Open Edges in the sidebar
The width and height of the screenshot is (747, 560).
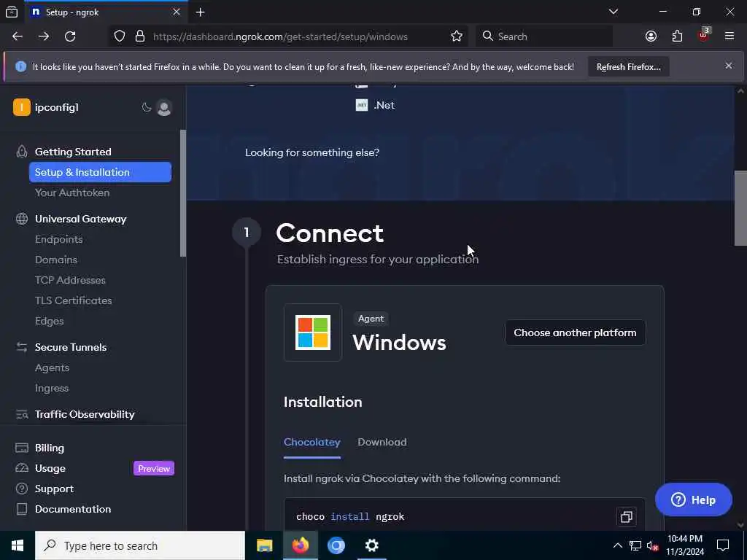(49, 322)
